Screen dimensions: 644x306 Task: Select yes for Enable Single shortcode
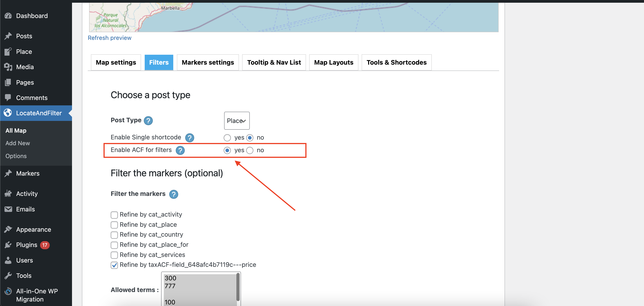coord(227,138)
